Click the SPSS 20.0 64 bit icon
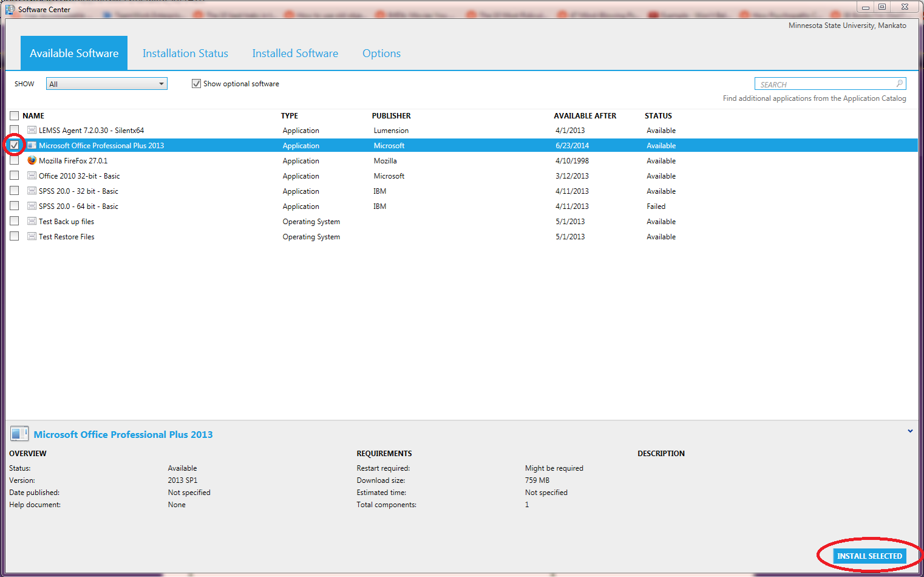924x577 pixels. (32, 206)
